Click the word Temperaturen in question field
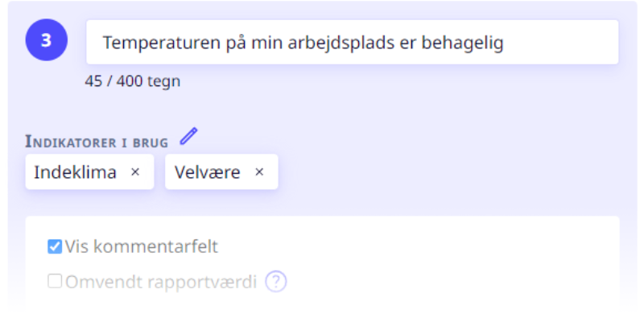 tap(162, 43)
